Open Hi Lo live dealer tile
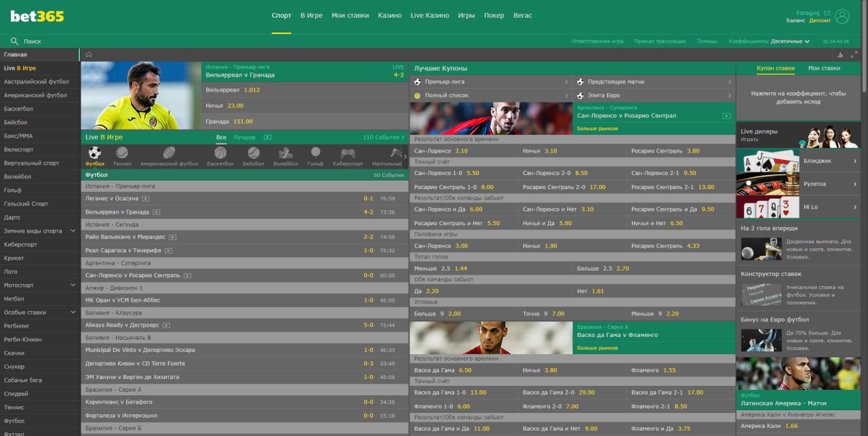The width and height of the screenshot is (868, 436). [x=798, y=207]
